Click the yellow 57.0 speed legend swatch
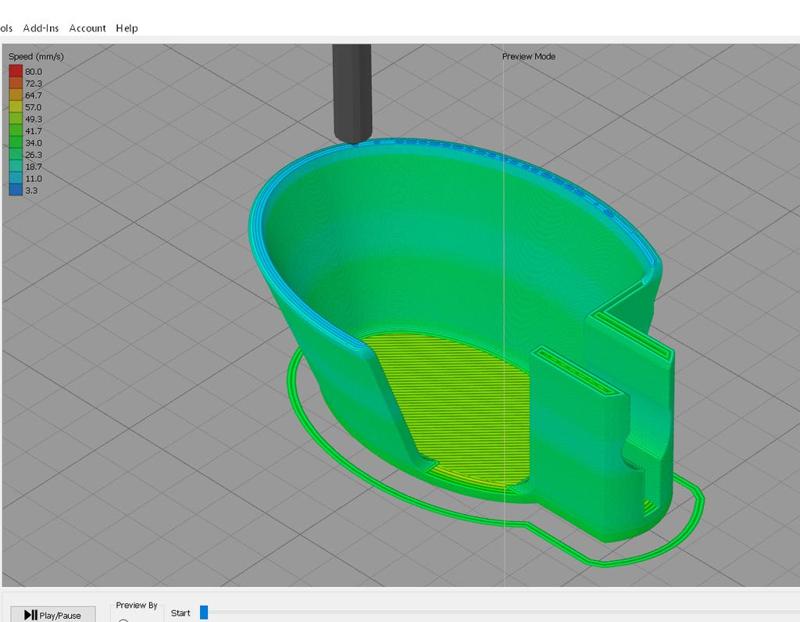Image resolution: width=800 pixels, height=622 pixels. coord(16,107)
